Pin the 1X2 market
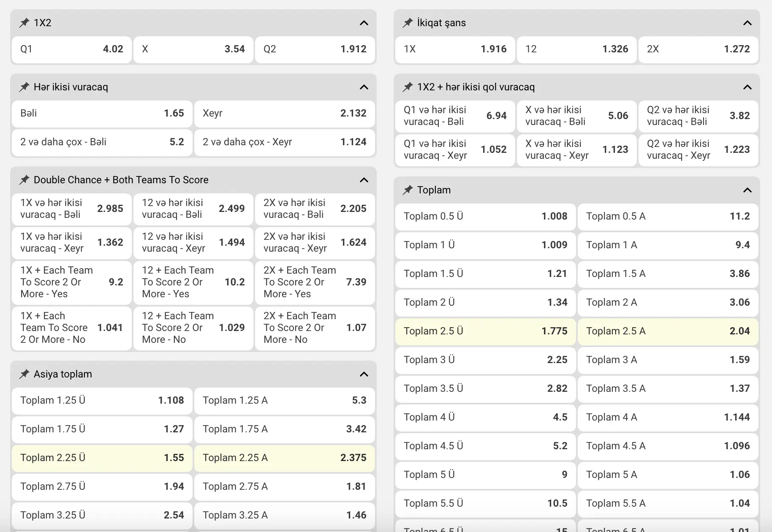Image resolution: width=772 pixels, height=532 pixels. pos(24,23)
